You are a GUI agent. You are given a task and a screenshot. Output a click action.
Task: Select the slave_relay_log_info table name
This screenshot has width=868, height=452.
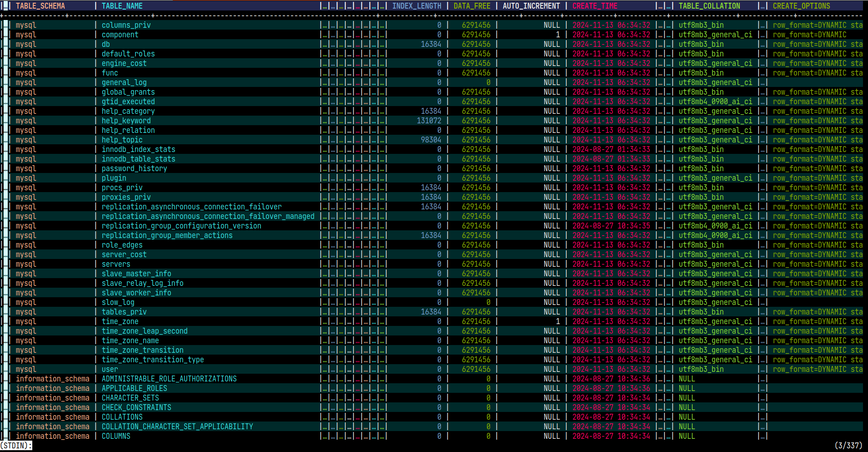(143, 283)
